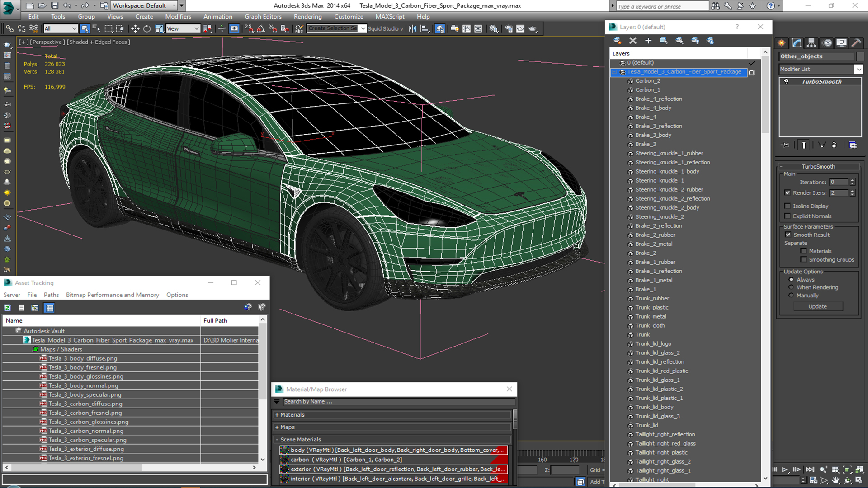Click table view icon in Asset Tracking
Screen dimensions: 868x488
click(x=50, y=308)
